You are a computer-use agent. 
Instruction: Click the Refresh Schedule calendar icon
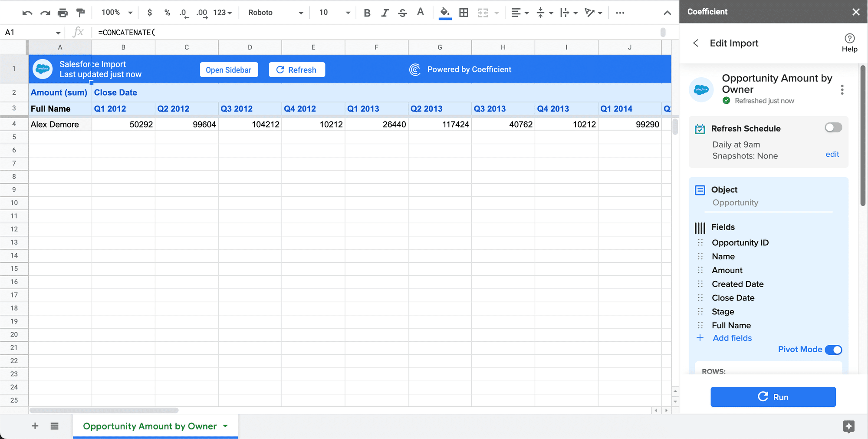click(700, 129)
